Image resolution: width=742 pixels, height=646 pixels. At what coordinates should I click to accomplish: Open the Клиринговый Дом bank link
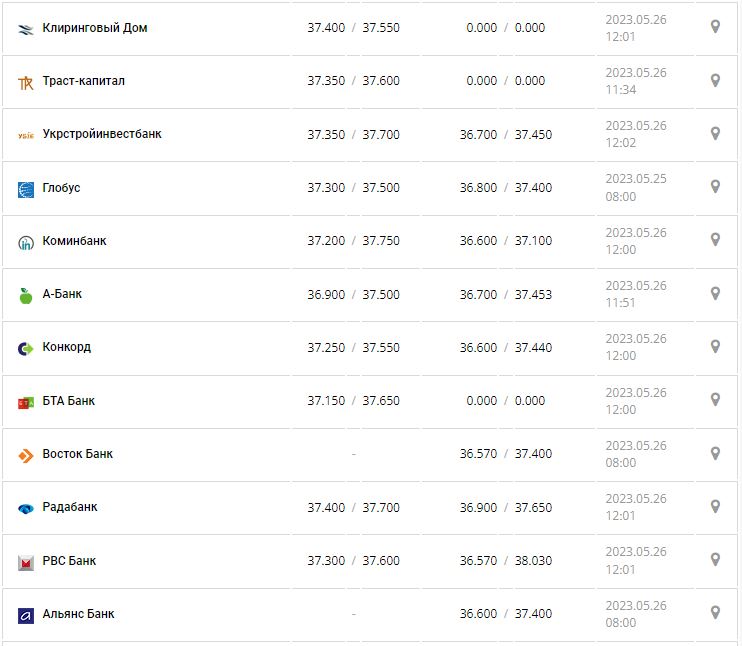[x=95, y=28]
